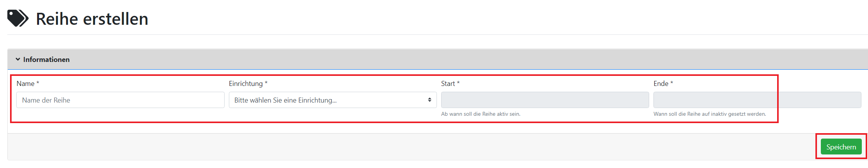Screen dimensions: 868x168
Task: Click the tag icon beside the page title
Action: tap(18, 19)
